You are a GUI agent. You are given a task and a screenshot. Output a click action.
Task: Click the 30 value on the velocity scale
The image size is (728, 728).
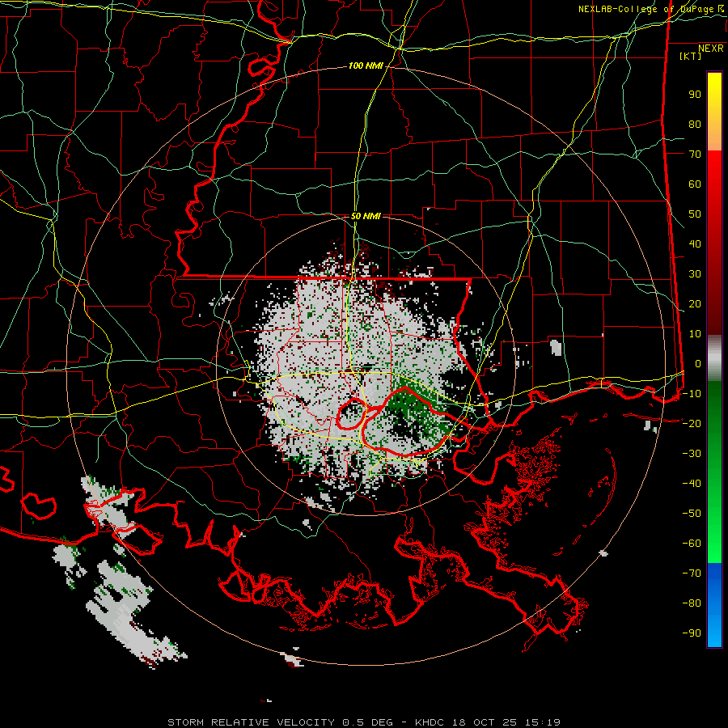695,274
